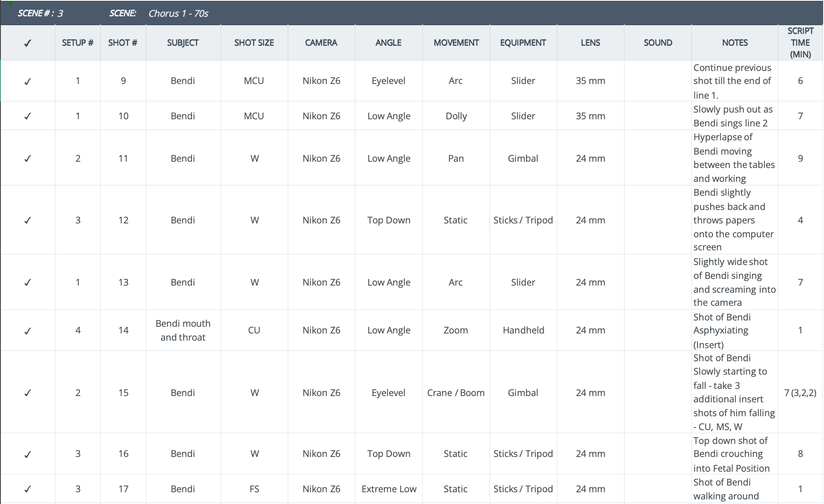Select the SHOT SIZE column header
The image size is (824, 504).
point(254,43)
